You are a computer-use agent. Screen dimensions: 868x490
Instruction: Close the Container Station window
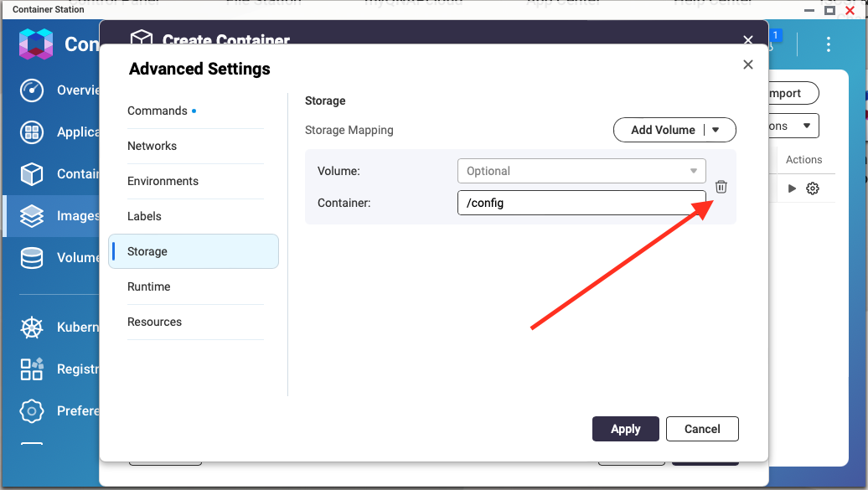(x=850, y=10)
